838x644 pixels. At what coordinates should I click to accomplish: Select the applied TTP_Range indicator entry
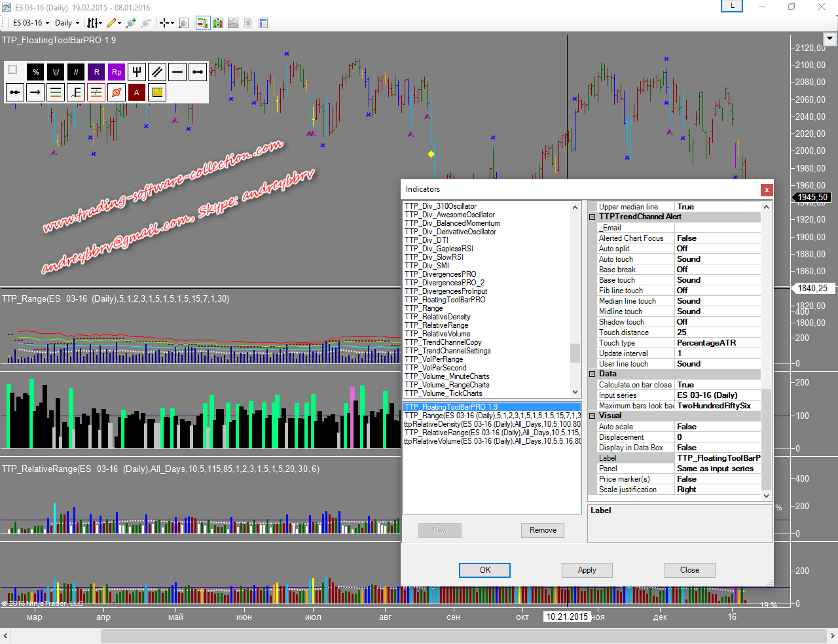(x=492, y=416)
